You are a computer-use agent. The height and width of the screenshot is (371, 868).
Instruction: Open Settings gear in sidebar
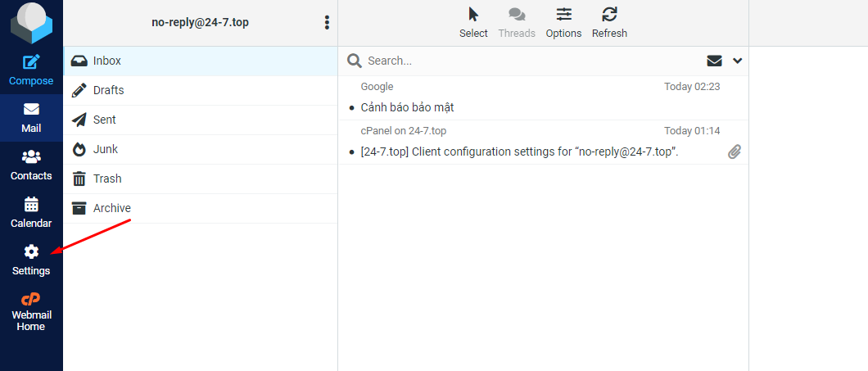coord(31,260)
